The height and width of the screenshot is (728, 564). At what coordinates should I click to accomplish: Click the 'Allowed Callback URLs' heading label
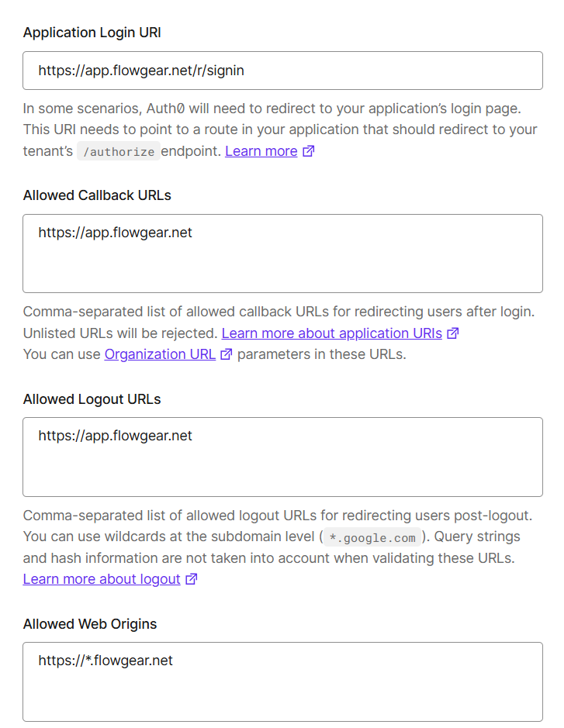(x=97, y=195)
